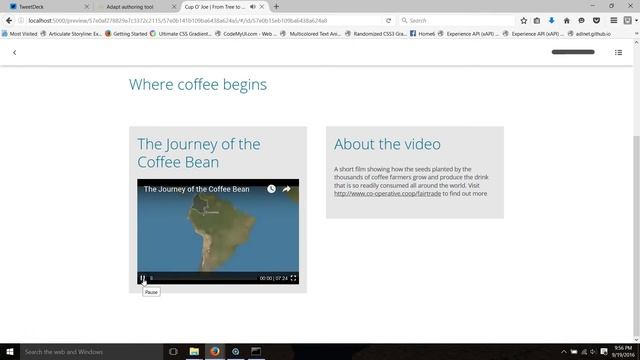Bookmark this page with star icon
The height and width of the screenshot is (360, 640).
click(x=524, y=20)
